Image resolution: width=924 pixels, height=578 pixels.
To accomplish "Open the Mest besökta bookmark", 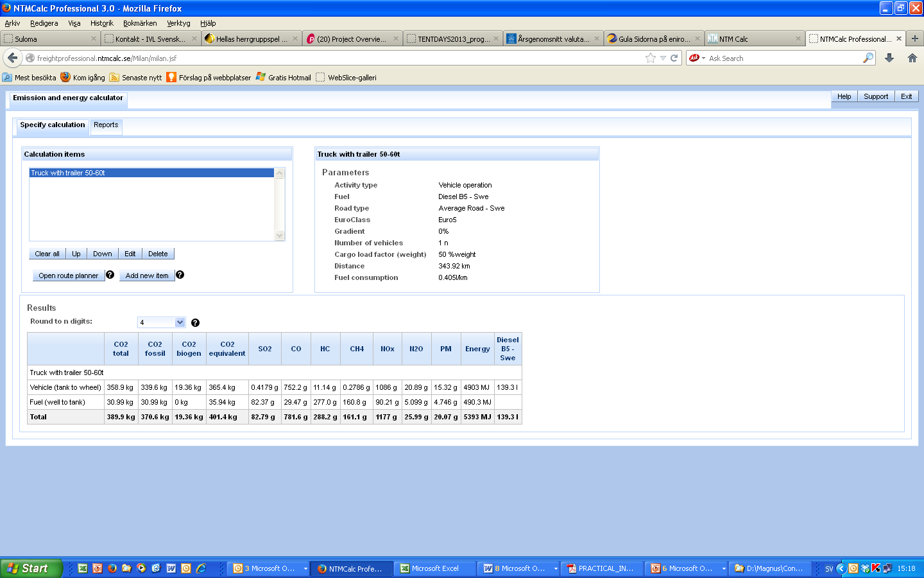I will 30,77.
